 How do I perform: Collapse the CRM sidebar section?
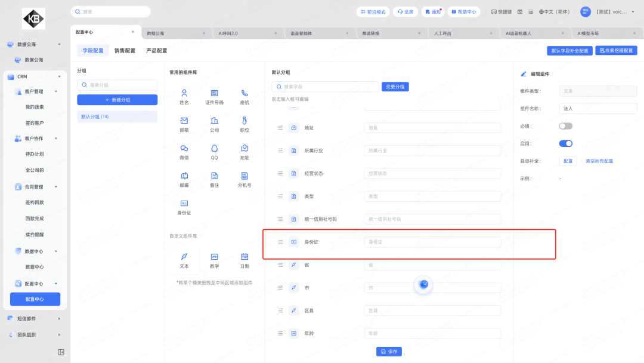click(59, 76)
